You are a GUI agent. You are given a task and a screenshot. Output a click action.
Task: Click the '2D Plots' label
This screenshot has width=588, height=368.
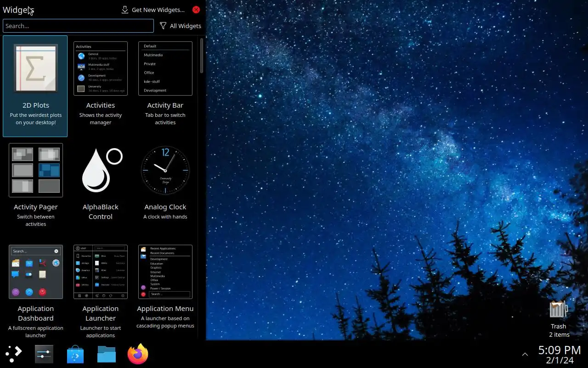(36, 105)
